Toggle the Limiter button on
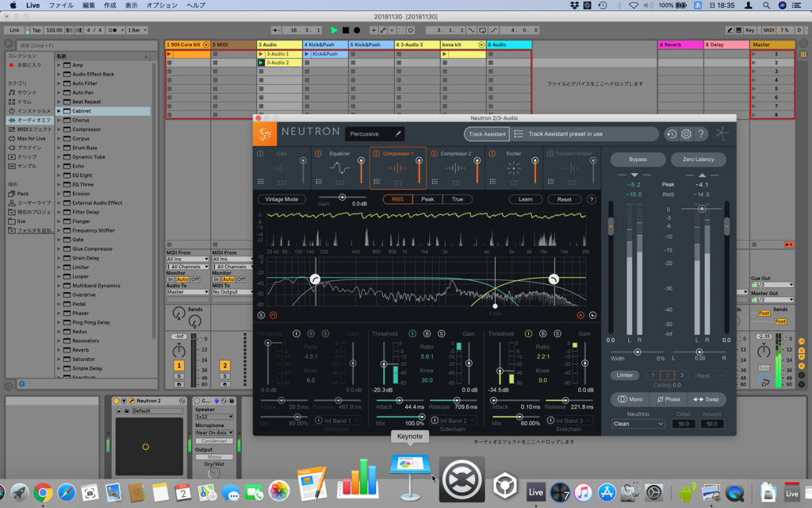Screen dimensions: 812x508 point(625,375)
